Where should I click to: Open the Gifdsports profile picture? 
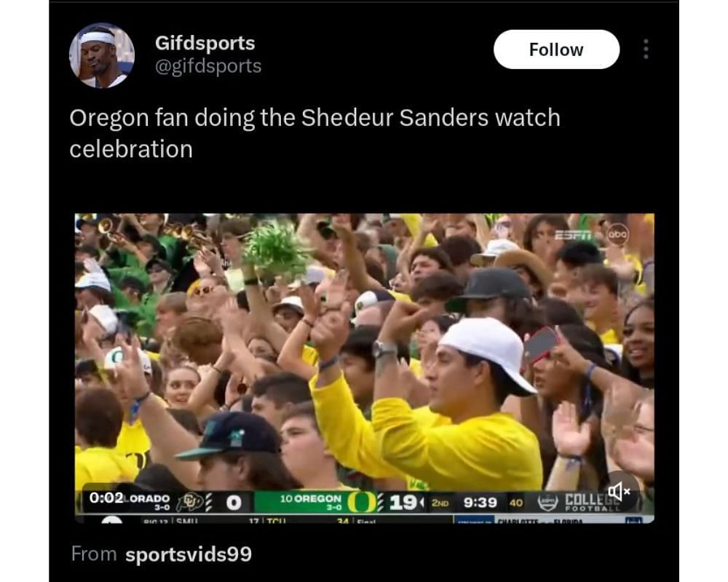(102, 55)
